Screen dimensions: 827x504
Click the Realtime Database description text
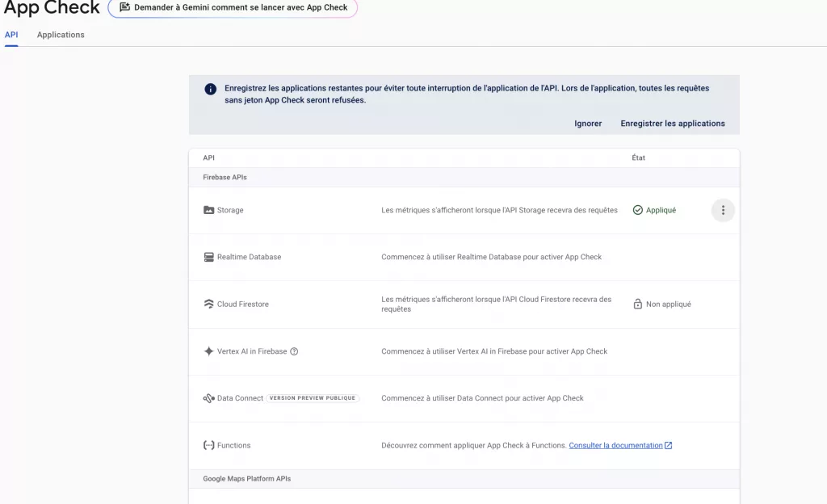[x=492, y=257]
